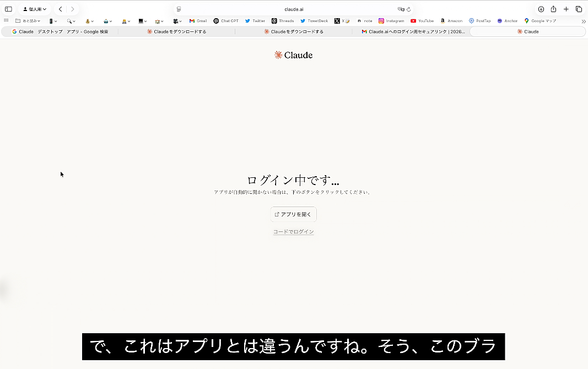588x369 pixels.
Task: Click the Claude logo at page top
Action: (x=293, y=55)
